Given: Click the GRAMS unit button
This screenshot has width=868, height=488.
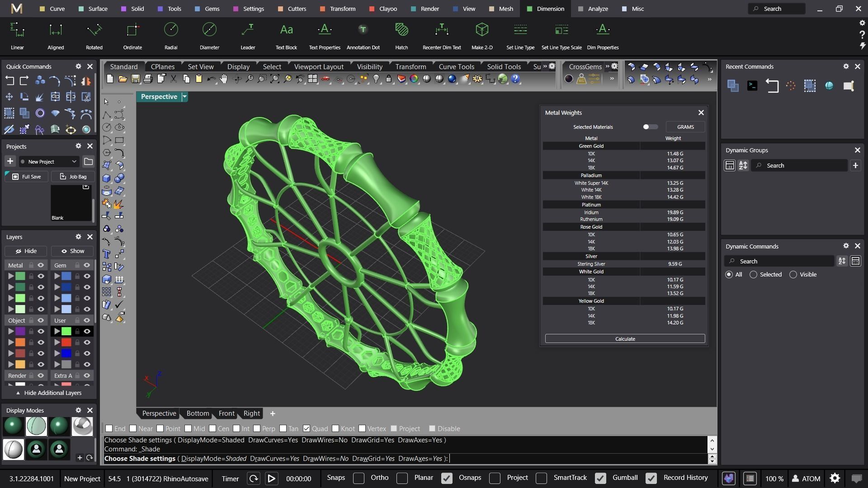Looking at the screenshot, I should coord(685,127).
